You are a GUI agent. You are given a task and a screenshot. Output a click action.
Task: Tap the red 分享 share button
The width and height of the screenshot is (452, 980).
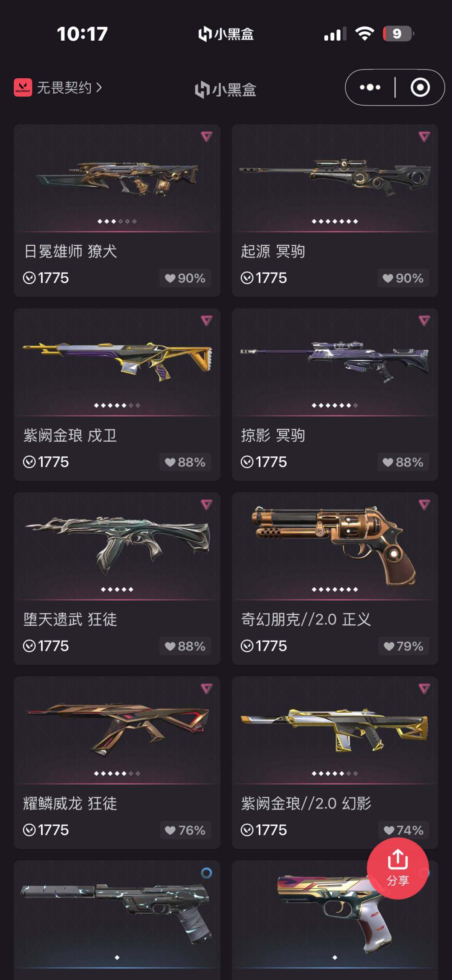pos(398,868)
